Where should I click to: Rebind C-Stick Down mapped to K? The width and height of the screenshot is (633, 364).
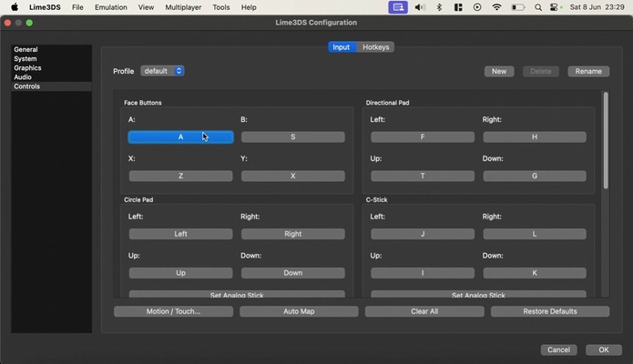point(535,273)
